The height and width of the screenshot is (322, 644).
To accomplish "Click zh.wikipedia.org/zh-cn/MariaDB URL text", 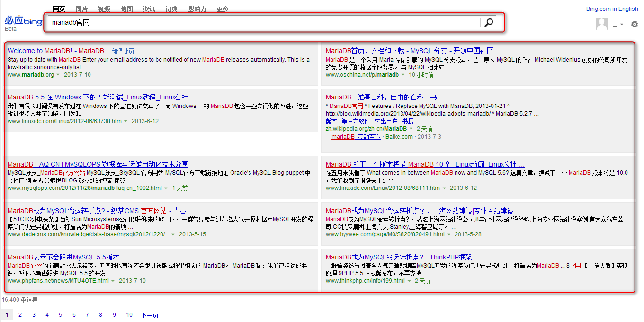I will click(x=366, y=129).
